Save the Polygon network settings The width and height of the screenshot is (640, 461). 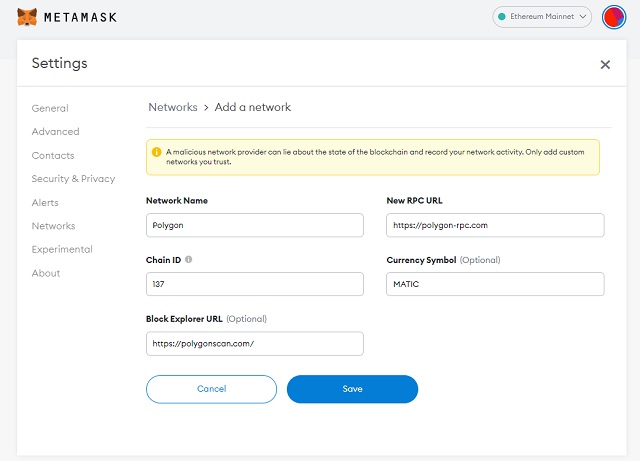pos(352,389)
